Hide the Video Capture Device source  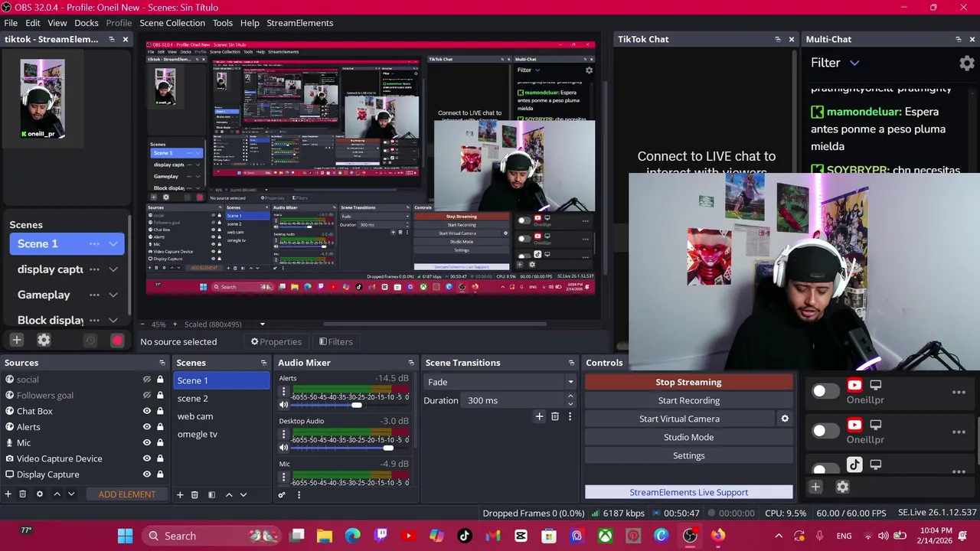pyautogui.click(x=147, y=458)
